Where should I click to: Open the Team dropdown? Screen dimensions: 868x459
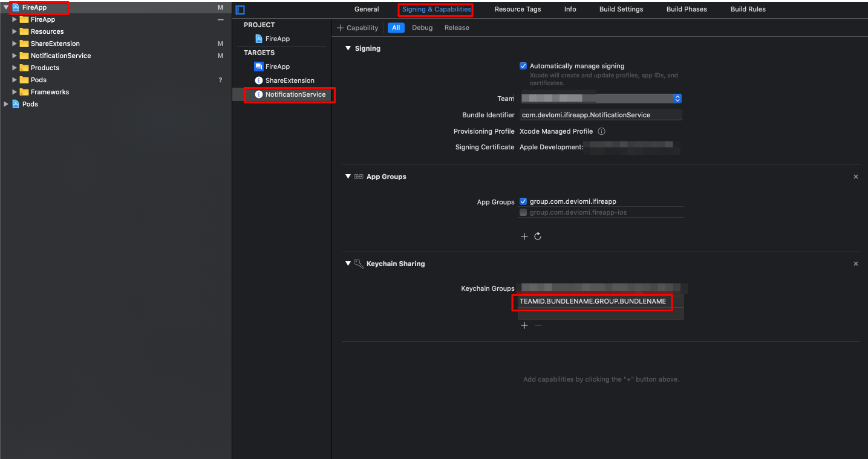click(x=677, y=99)
